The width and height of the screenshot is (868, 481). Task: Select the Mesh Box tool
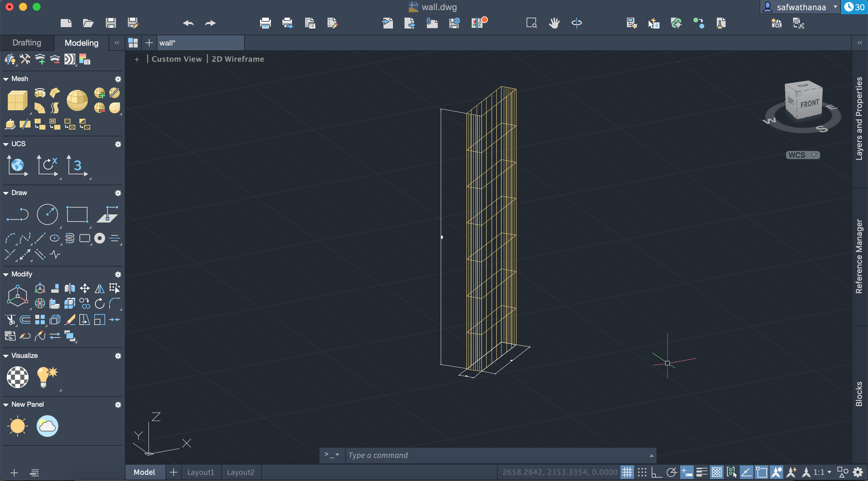[x=17, y=100]
